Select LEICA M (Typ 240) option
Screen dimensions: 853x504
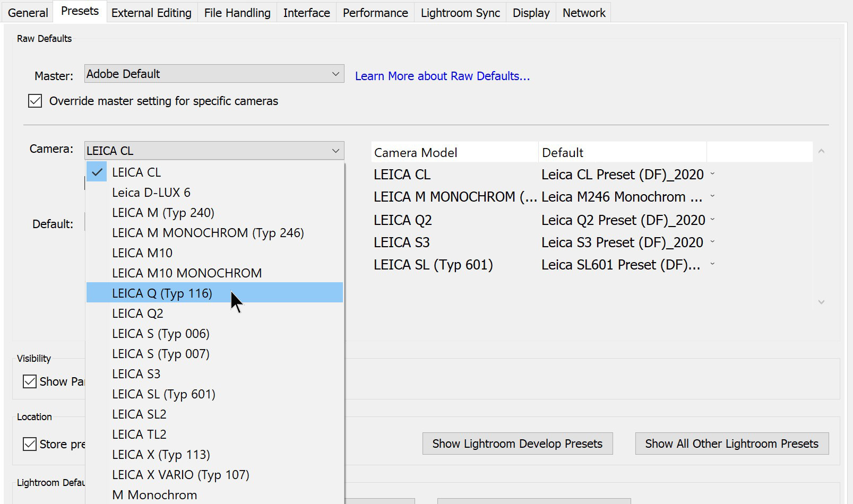[x=214, y=213]
